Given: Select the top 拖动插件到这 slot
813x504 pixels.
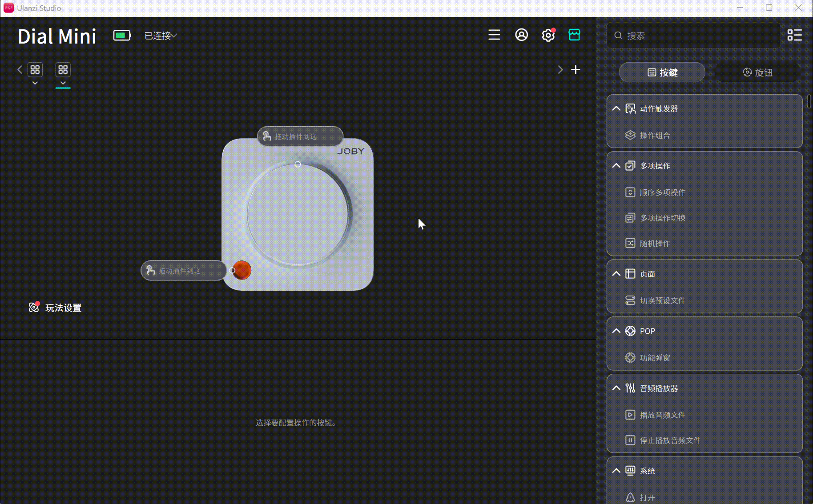Looking at the screenshot, I should (300, 136).
